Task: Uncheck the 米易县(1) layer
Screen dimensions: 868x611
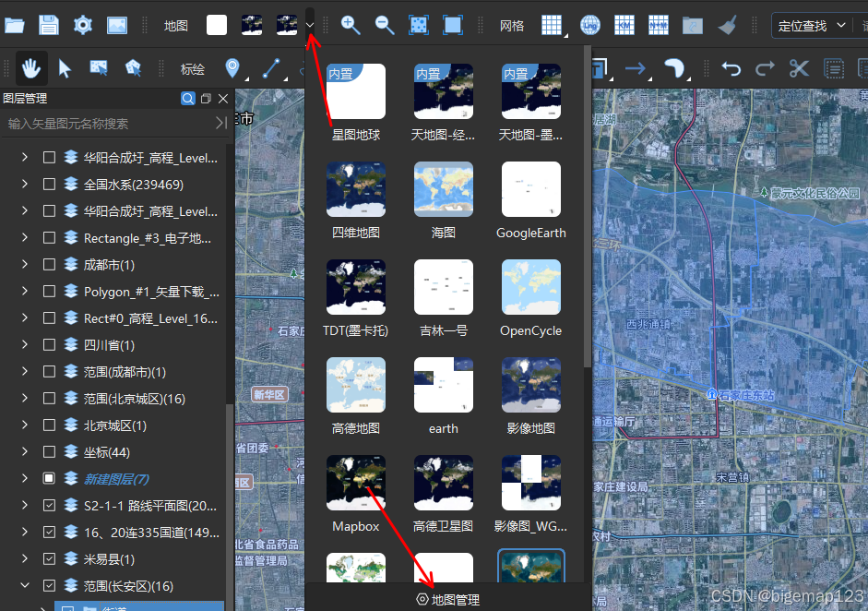Action: click(49, 559)
